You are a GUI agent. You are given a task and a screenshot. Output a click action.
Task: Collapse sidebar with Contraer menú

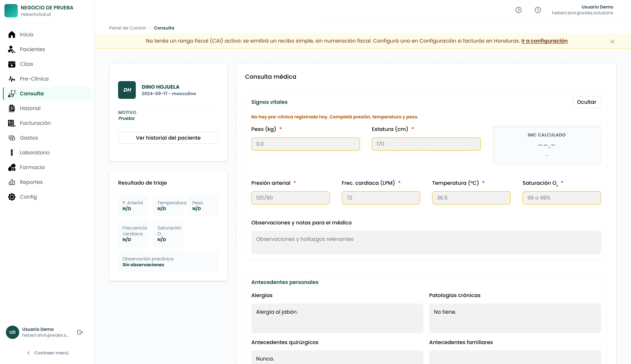[47, 353]
